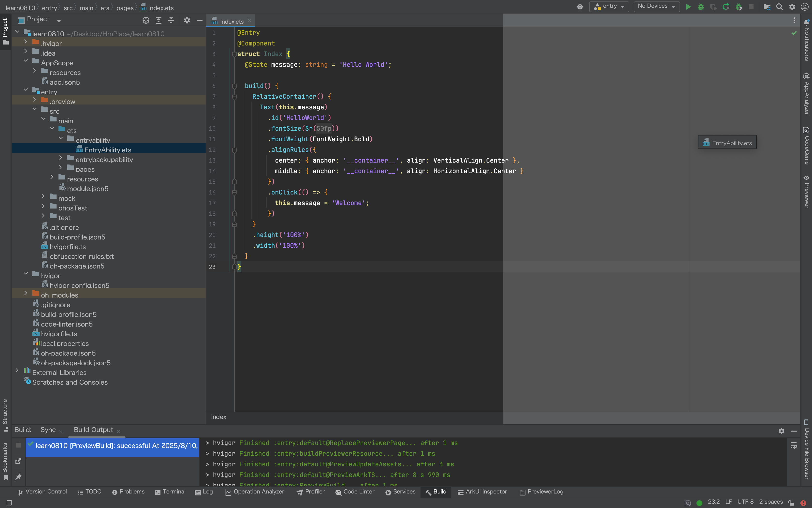Open Search Everywhere magnifier icon

coord(779,7)
